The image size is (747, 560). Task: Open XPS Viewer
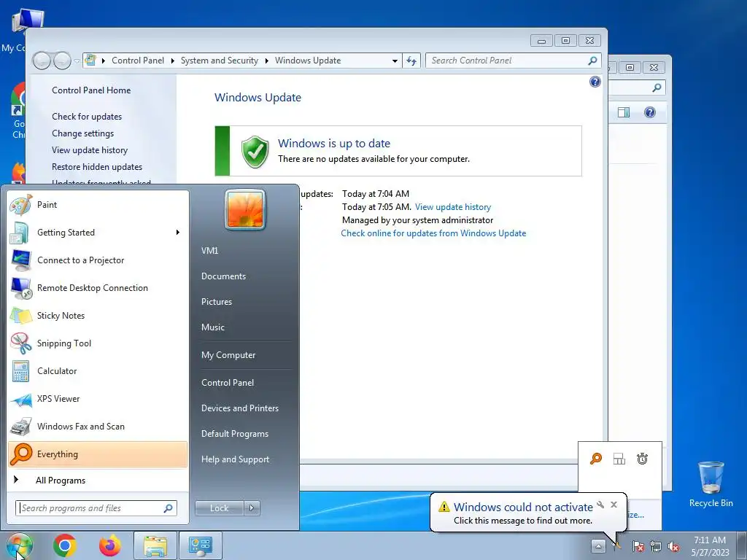pyautogui.click(x=98, y=399)
